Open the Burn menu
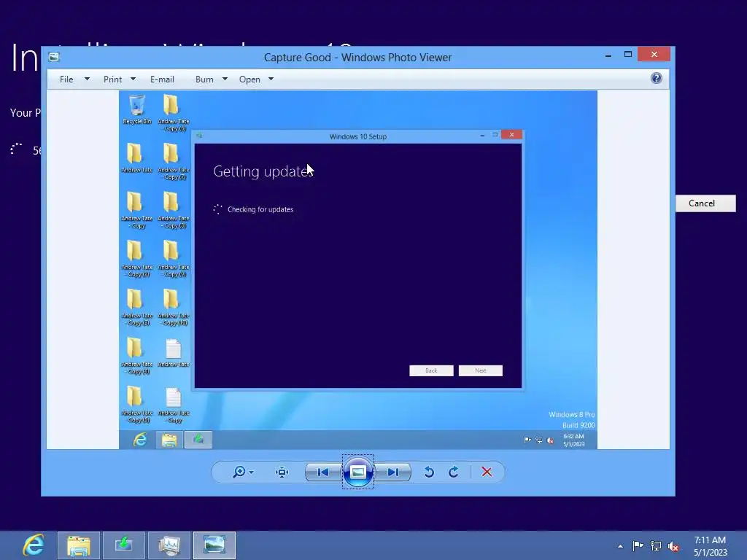 204,79
